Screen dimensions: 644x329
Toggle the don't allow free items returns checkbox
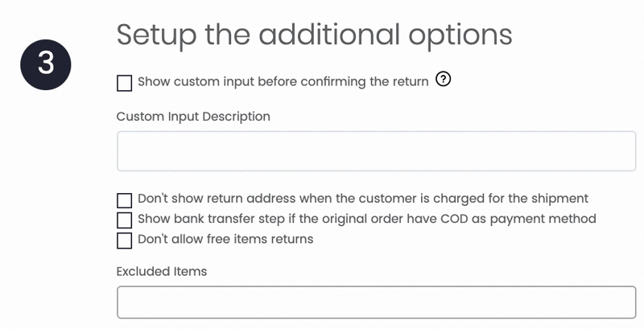point(125,241)
